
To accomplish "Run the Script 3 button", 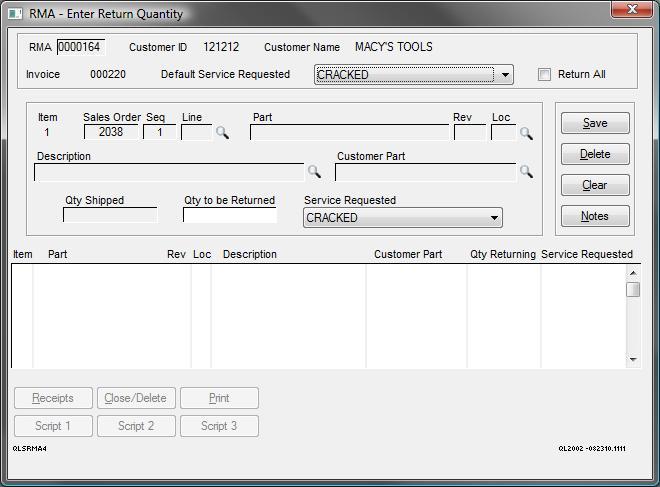I will 219,426.
